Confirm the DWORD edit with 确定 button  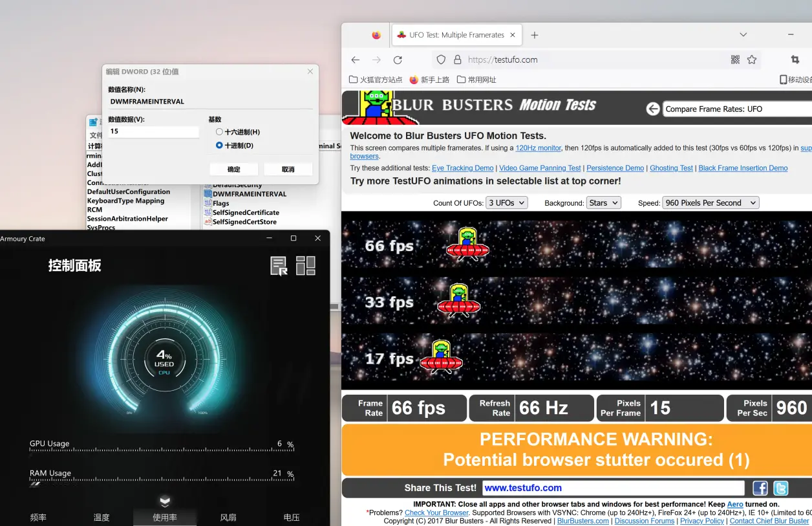(234, 169)
